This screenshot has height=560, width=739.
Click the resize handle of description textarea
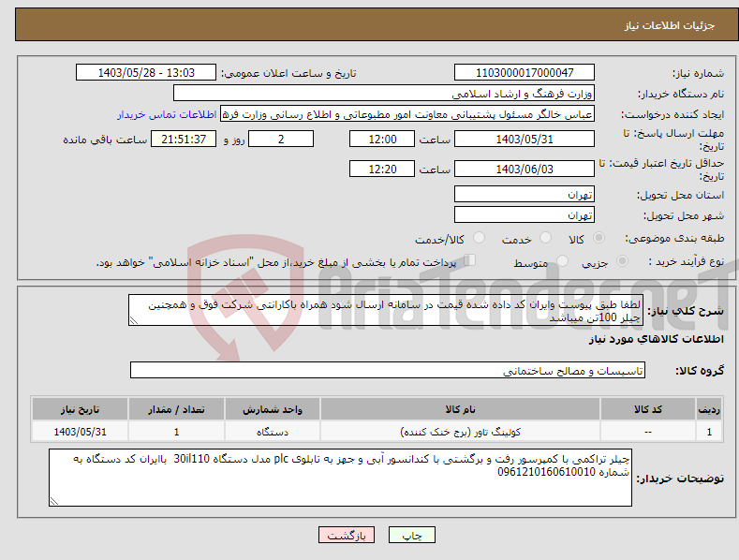tap(134, 321)
